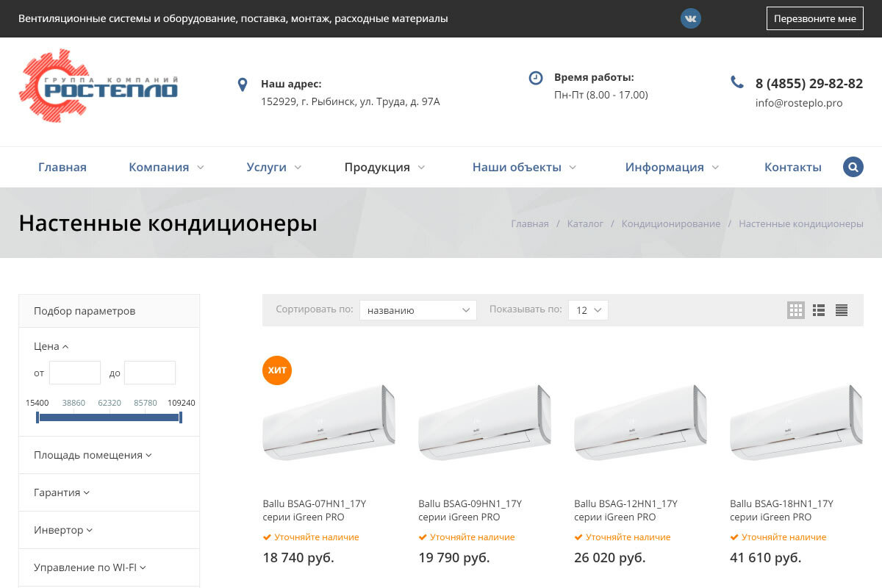Open the Продукция menu
The width and height of the screenshot is (882, 588).
click(384, 167)
